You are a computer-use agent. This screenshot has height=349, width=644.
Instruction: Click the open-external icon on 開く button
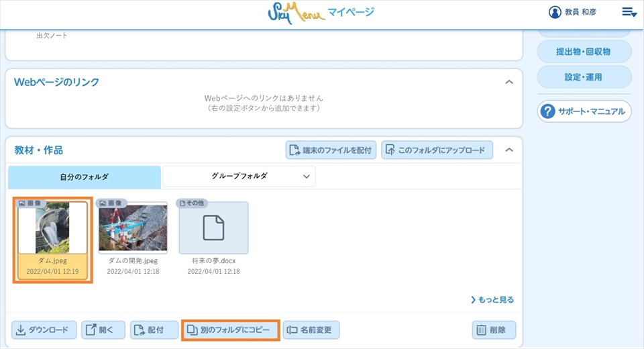click(x=91, y=330)
